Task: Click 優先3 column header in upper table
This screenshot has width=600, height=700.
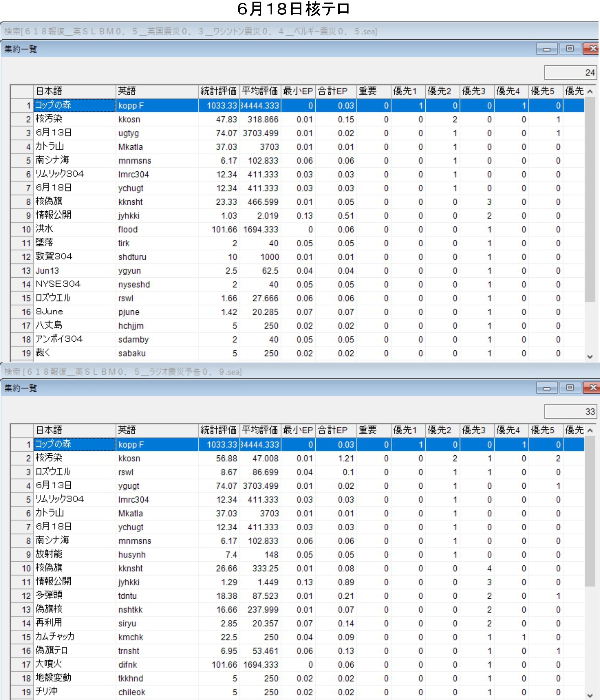Action: click(477, 91)
